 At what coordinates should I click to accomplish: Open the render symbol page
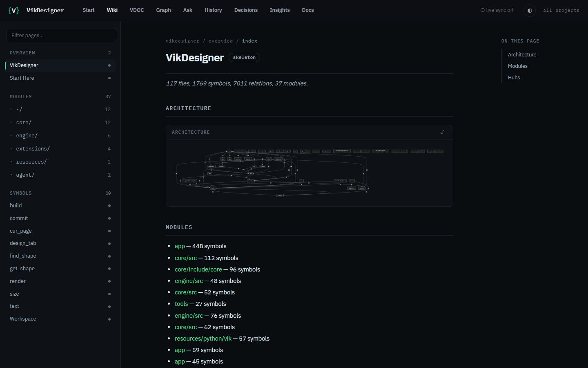60,281
